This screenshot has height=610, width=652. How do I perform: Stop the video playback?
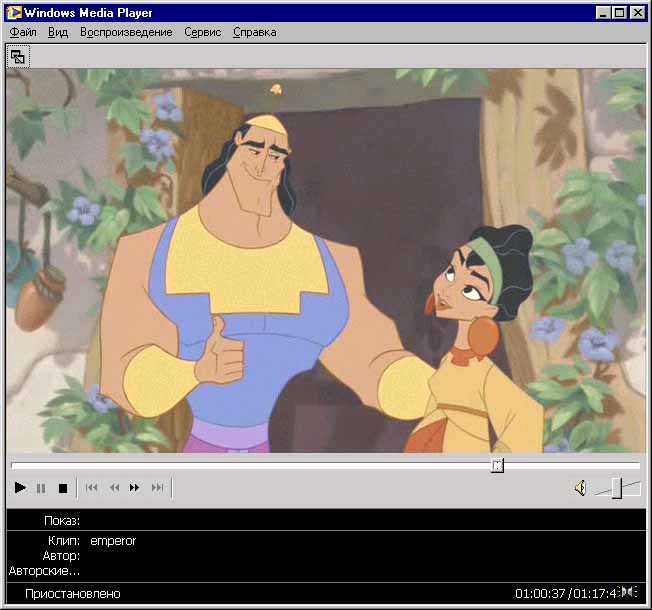[62, 488]
